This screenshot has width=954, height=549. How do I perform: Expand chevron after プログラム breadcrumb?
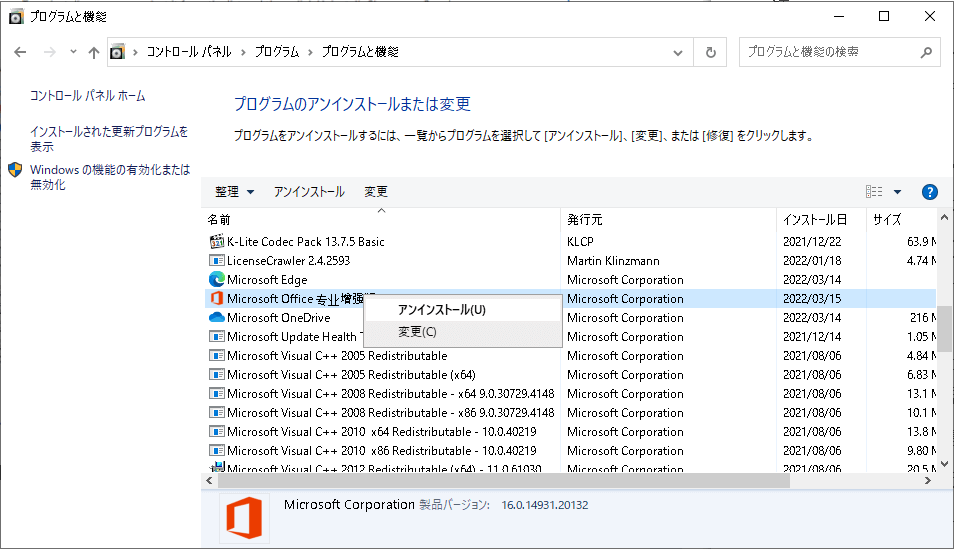(x=310, y=52)
